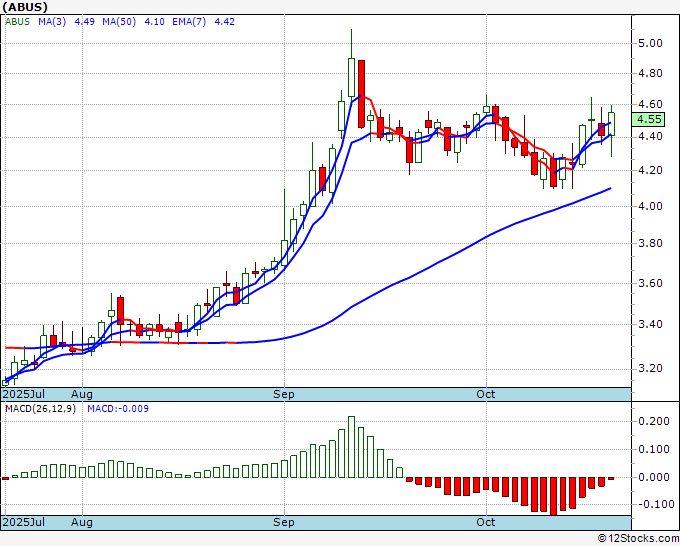680x546 pixels.
Task: Click 2025Jul on the price chart time axis
Action: coord(24,394)
